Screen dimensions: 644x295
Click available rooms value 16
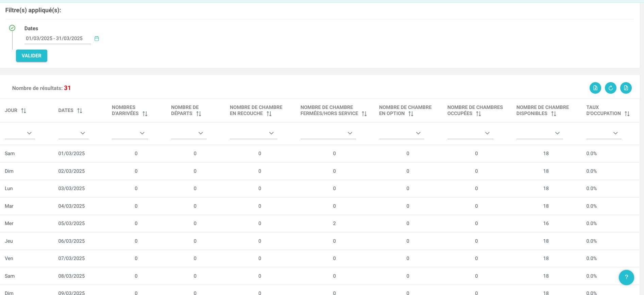[546, 223]
